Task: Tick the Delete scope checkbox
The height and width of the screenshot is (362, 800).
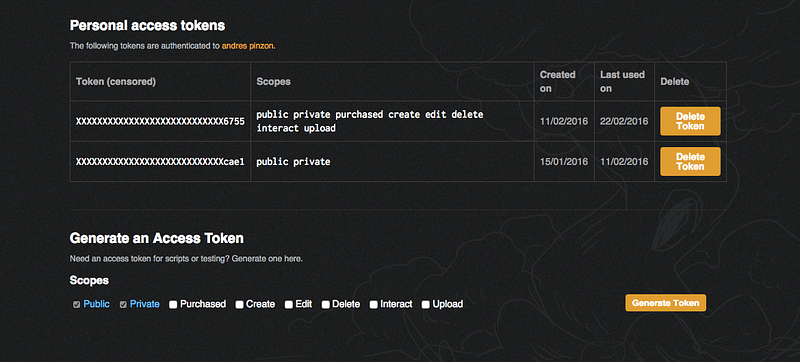Action: tap(326, 304)
